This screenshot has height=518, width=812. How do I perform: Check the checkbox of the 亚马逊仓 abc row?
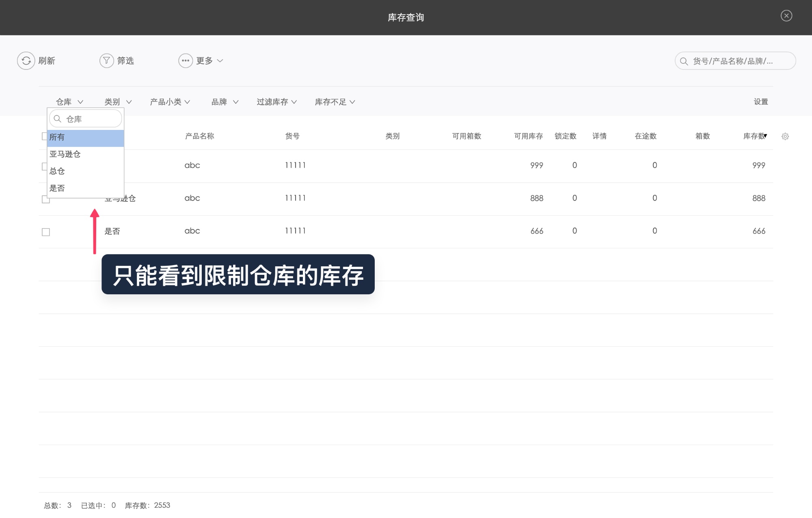click(46, 199)
